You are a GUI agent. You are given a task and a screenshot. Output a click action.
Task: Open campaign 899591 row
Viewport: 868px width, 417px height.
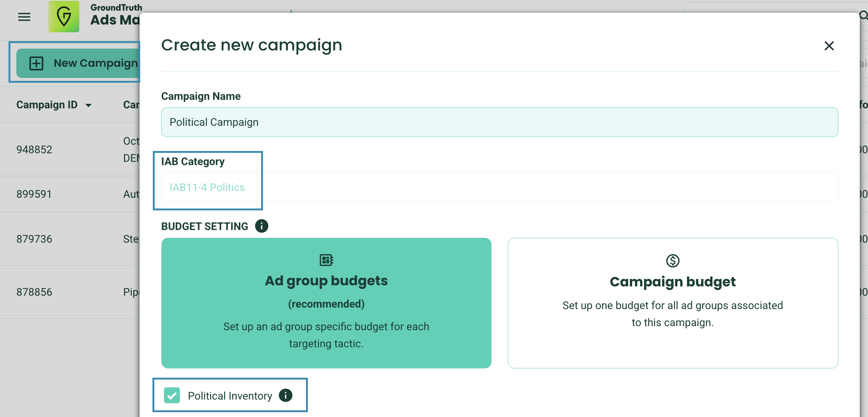(34, 194)
